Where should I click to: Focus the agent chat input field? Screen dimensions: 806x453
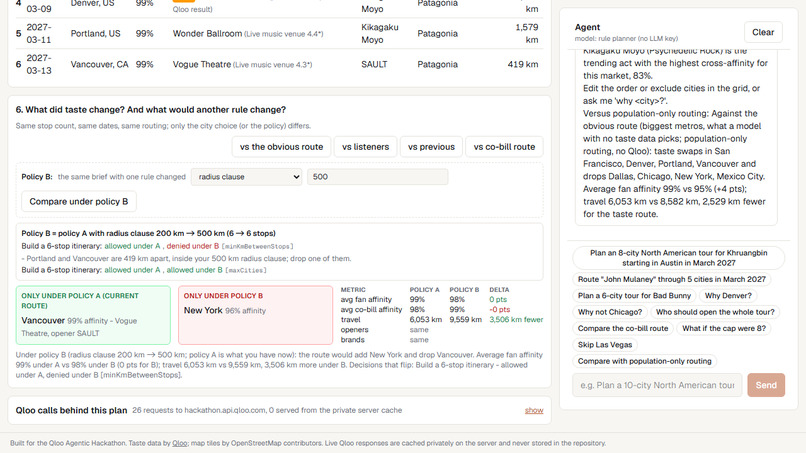coord(657,385)
